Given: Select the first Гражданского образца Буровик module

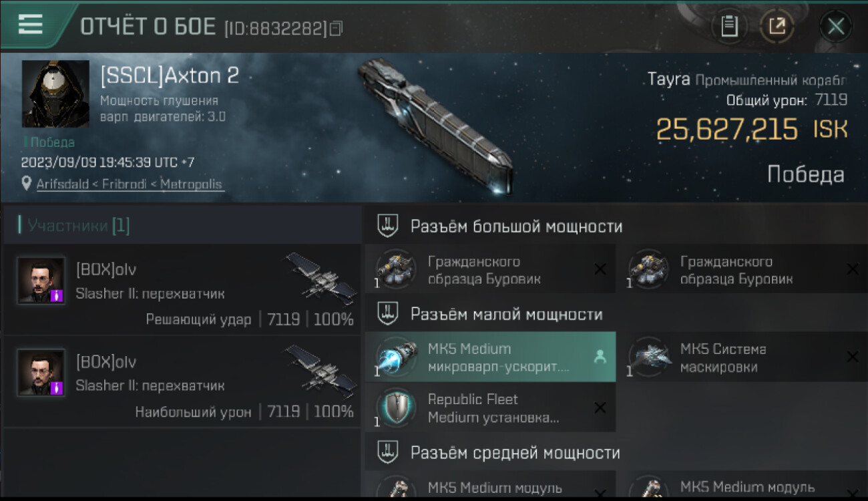Looking at the screenshot, I should point(490,269).
